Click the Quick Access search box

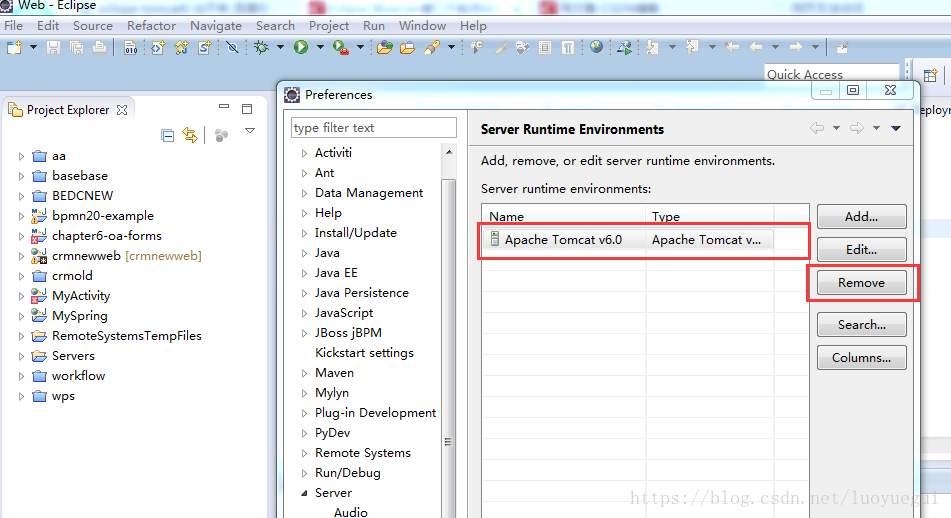(x=831, y=74)
